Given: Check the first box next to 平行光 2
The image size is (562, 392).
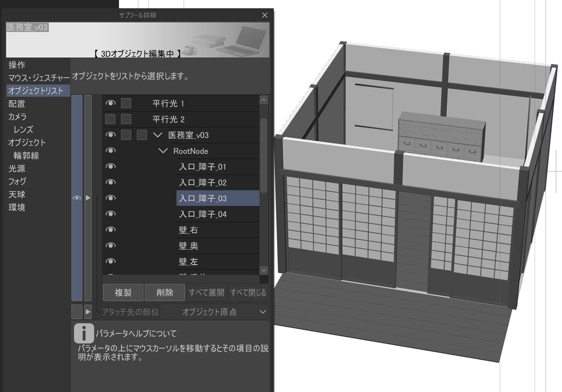Looking at the screenshot, I should [x=109, y=119].
